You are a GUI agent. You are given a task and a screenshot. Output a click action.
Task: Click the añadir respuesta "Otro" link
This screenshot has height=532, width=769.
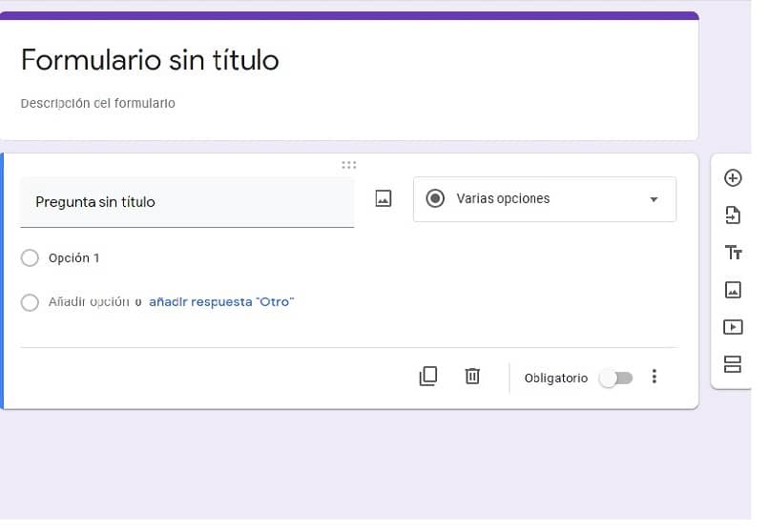[221, 302]
